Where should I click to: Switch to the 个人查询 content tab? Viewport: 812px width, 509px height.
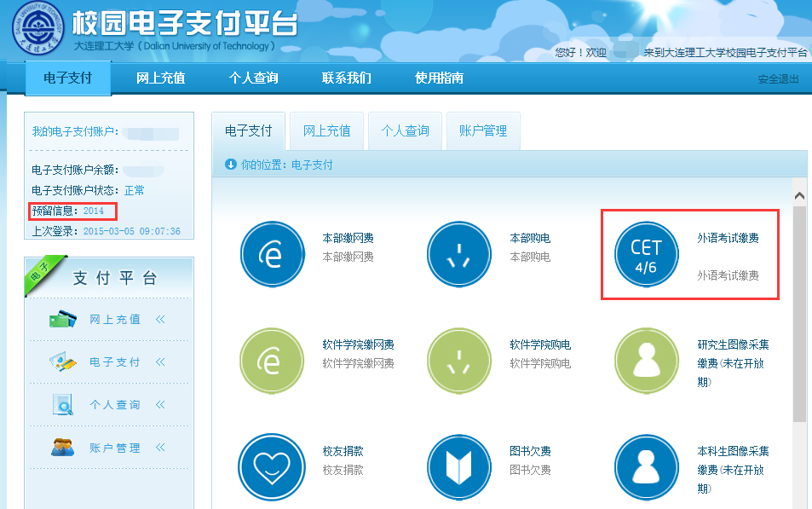tap(405, 131)
